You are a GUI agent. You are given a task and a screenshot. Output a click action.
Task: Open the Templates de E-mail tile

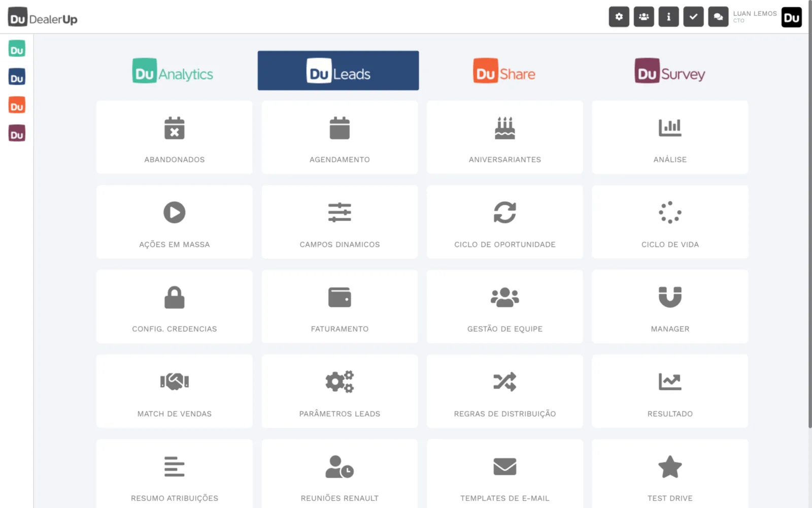[x=505, y=474]
